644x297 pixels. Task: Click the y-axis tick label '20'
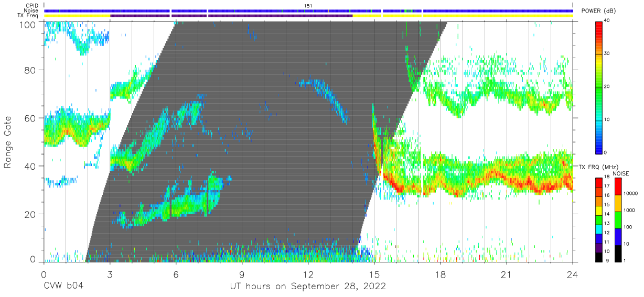(x=31, y=214)
